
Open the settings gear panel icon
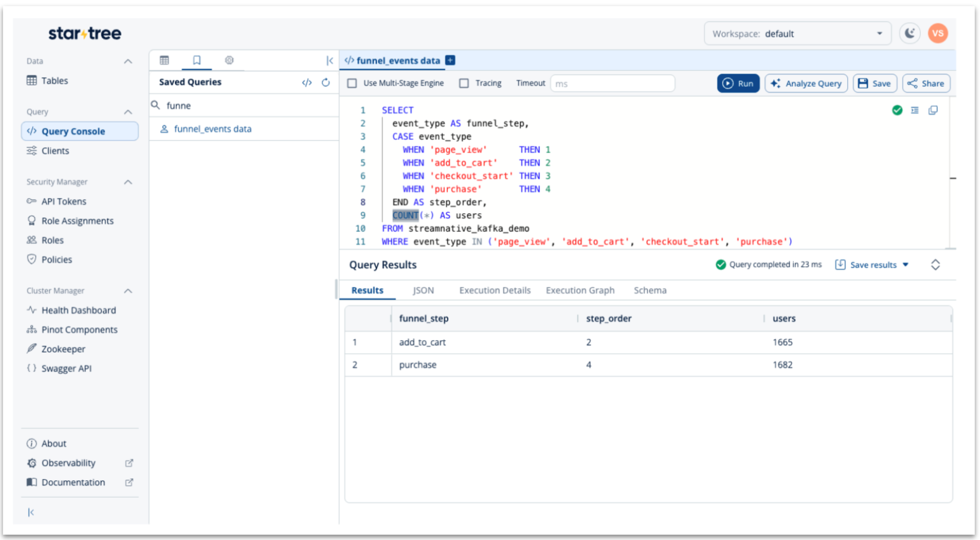coord(229,60)
